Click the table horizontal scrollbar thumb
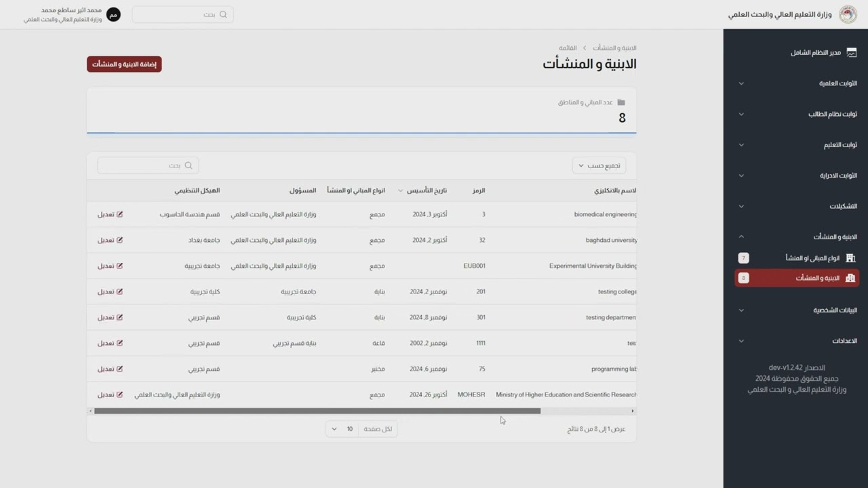 click(x=317, y=411)
